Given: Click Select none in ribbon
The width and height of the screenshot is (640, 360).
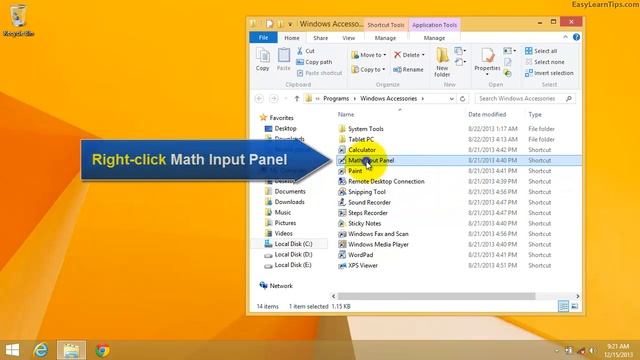Looking at the screenshot, I should [x=545, y=62].
